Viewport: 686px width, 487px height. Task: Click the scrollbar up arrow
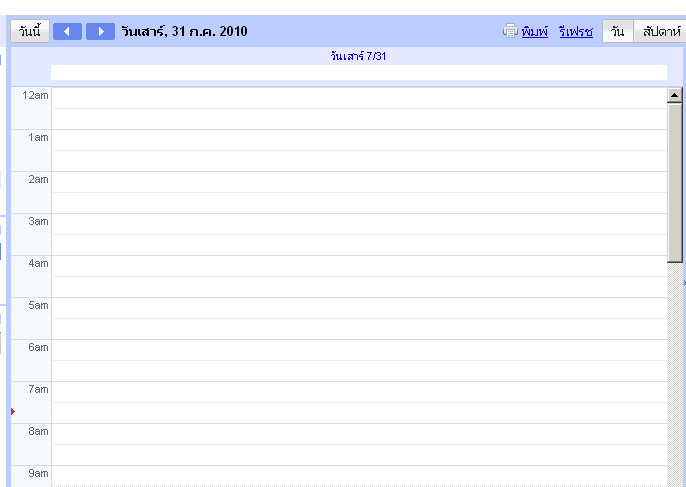click(675, 95)
